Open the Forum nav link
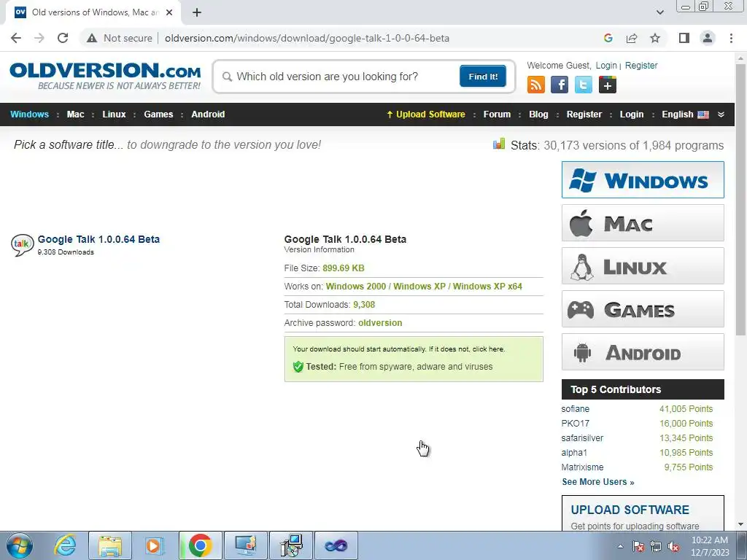Screen dimensions: 747x560 point(497,114)
